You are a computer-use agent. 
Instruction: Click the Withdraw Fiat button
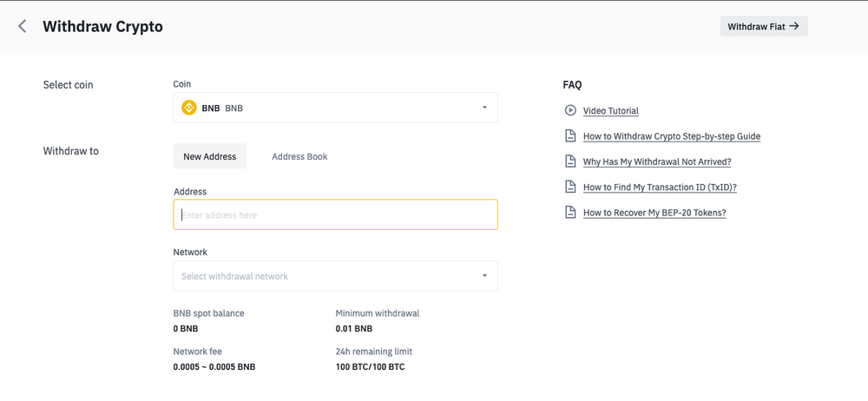pyautogui.click(x=763, y=26)
